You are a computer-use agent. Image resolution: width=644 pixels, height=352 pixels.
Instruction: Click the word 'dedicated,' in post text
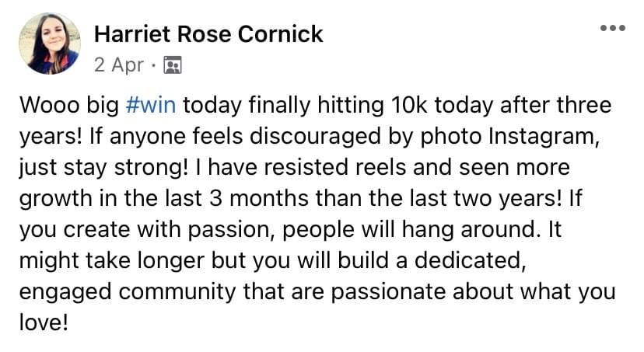tap(471, 261)
